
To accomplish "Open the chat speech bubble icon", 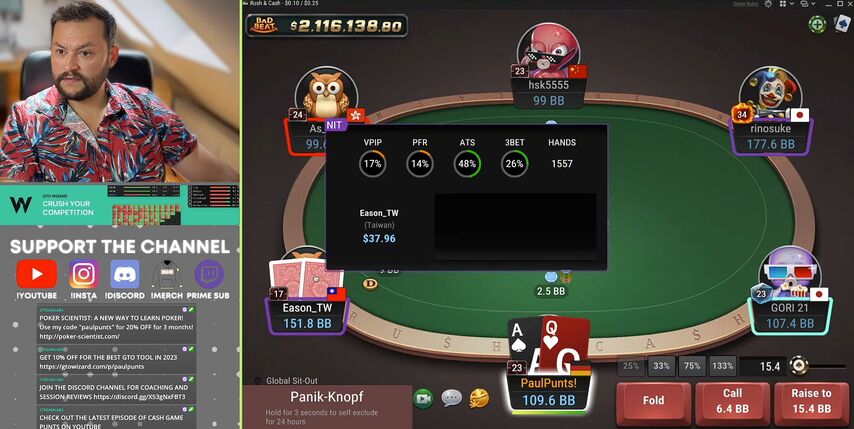I will tap(452, 399).
